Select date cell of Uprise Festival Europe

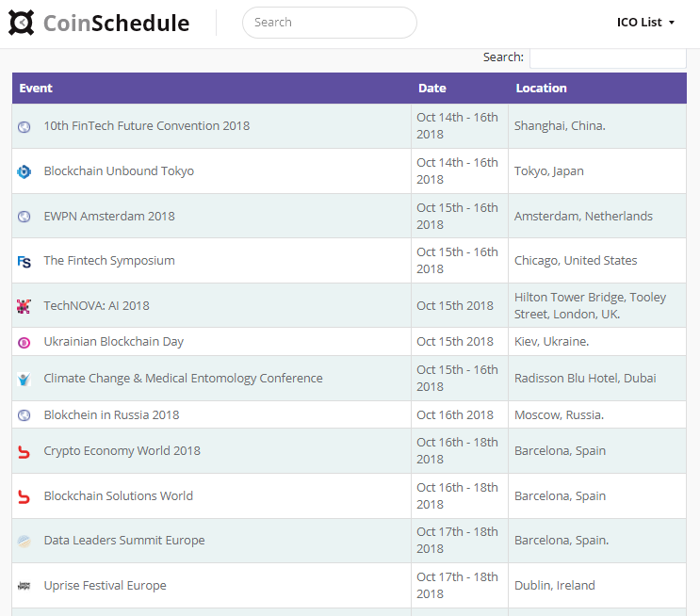pyautogui.click(x=460, y=585)
